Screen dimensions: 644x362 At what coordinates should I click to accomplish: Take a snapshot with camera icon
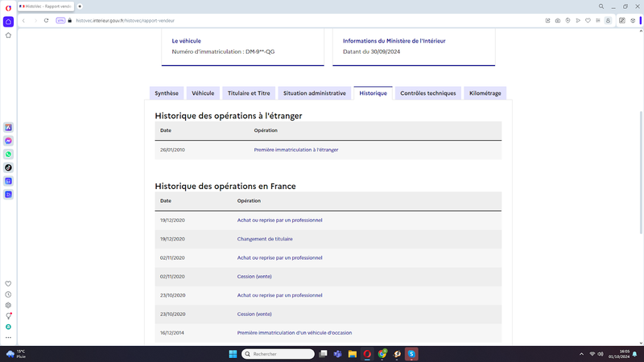click(x=558, y=21)
